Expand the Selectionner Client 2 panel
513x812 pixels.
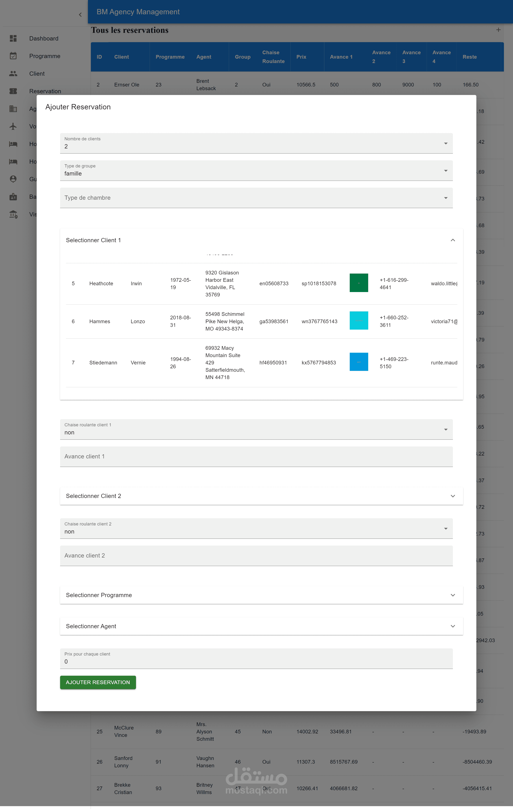pos(452,496)
